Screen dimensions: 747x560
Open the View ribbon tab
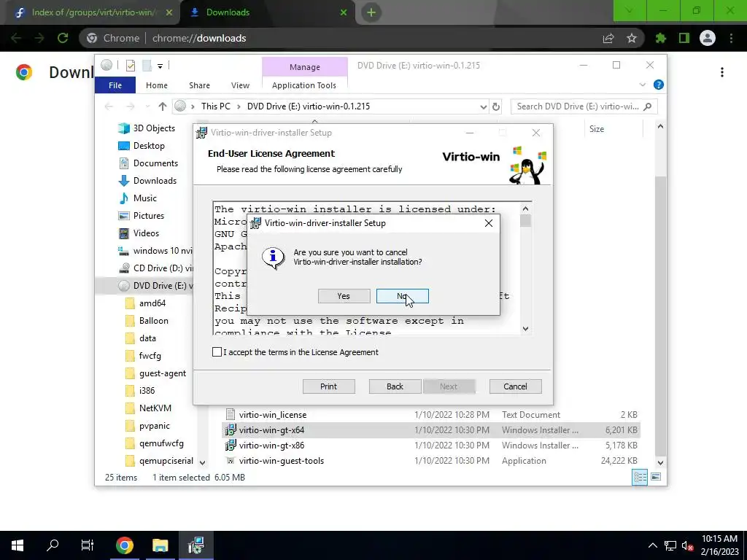(240, 85)
